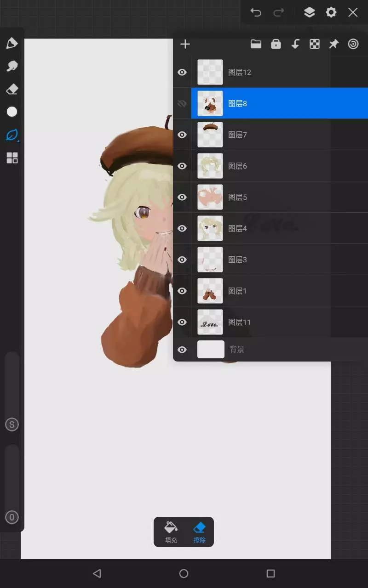
Task: Hide layer 图层5
Action: tap(182, 197)
